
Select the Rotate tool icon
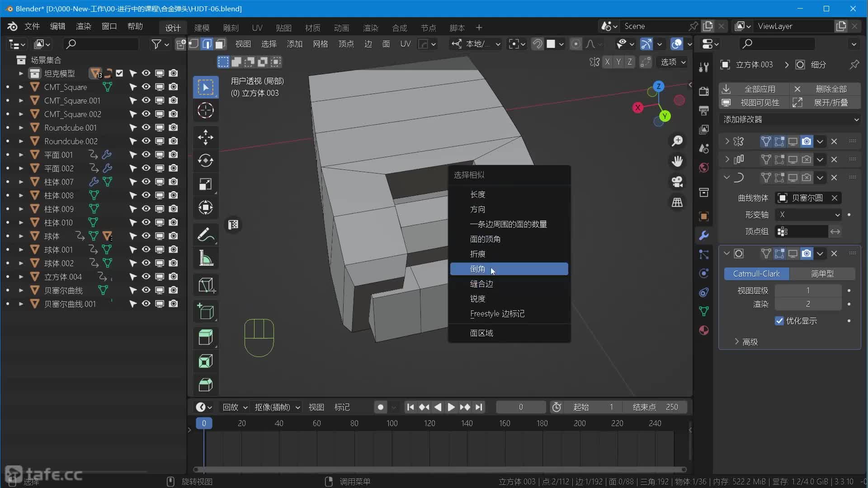pos(206,161)
